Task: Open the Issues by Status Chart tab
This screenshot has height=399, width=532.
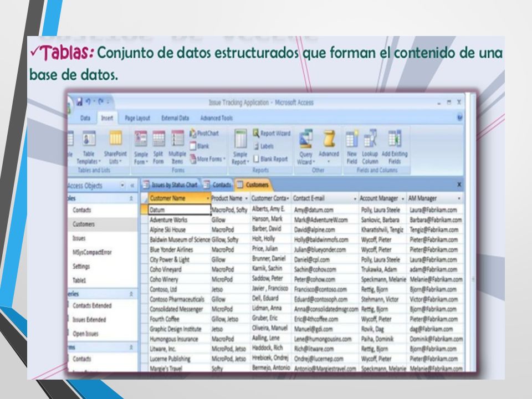Action: tap(170, 185)
